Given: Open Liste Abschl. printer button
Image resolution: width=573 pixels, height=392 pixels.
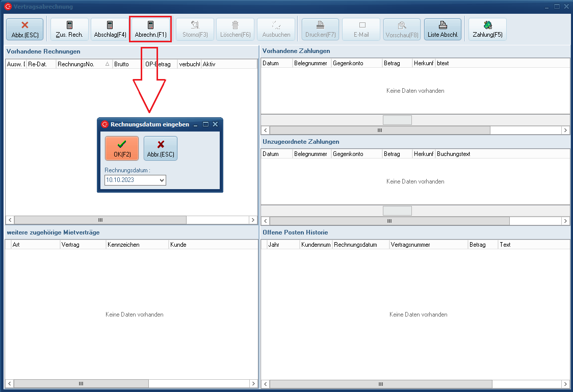Looking at the screenshot, I should (x=442, y=29).
